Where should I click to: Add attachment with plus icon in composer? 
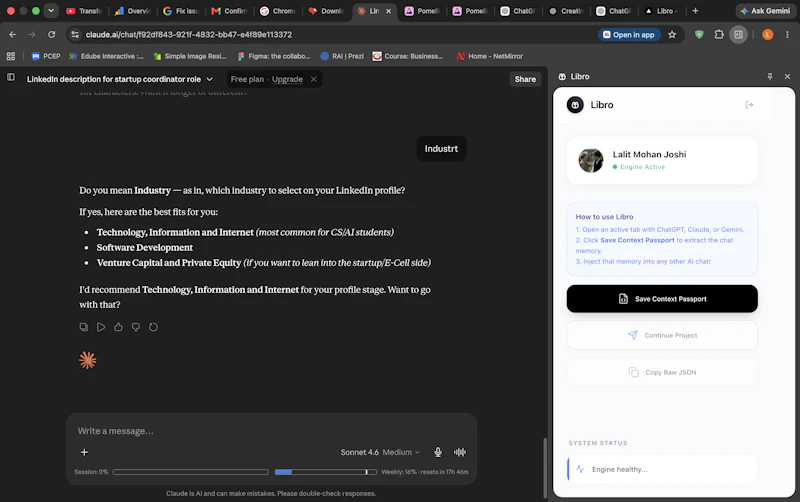click(84, 452)
